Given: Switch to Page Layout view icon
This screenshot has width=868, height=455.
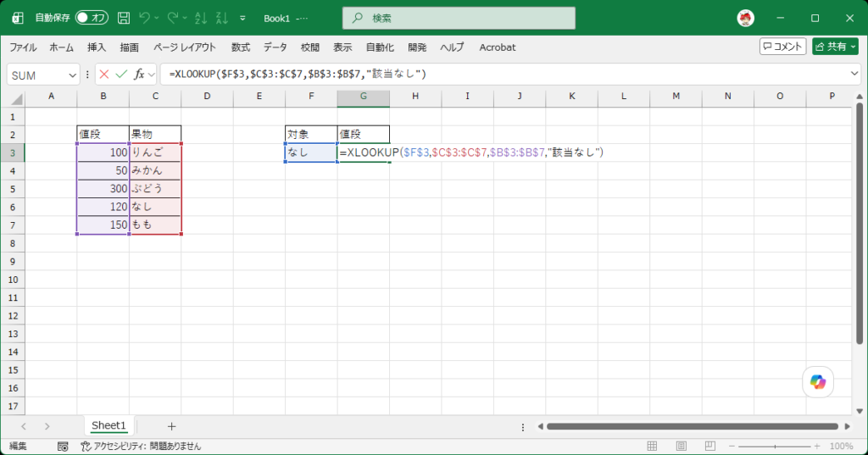Looking at the screenshot, I should coord(681,447).
